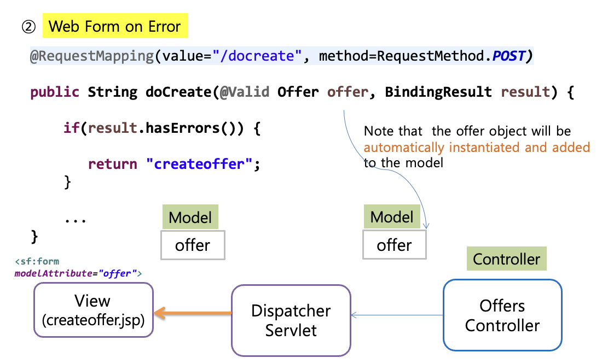Viewport: 602px width, 364px height.
Task: Click the italic POST in RequestMethod.POST
Action: click(x=509, y=56)
